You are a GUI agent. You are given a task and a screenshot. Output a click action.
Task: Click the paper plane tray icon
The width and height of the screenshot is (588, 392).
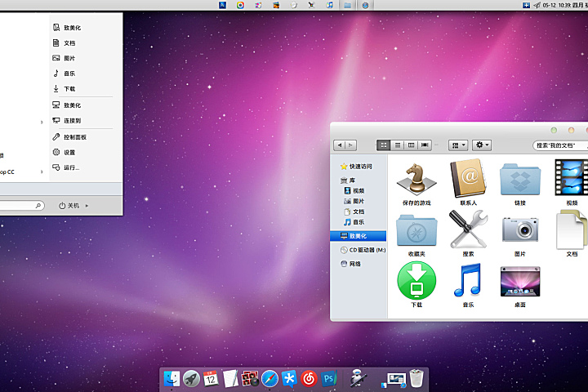pyautogui.click(x=537, y=5)
